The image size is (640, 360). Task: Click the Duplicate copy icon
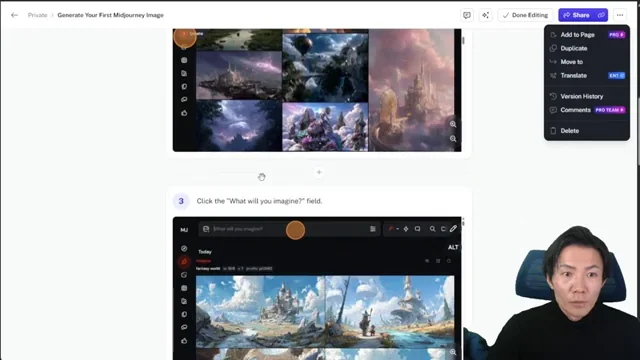(x=553, y=48)
